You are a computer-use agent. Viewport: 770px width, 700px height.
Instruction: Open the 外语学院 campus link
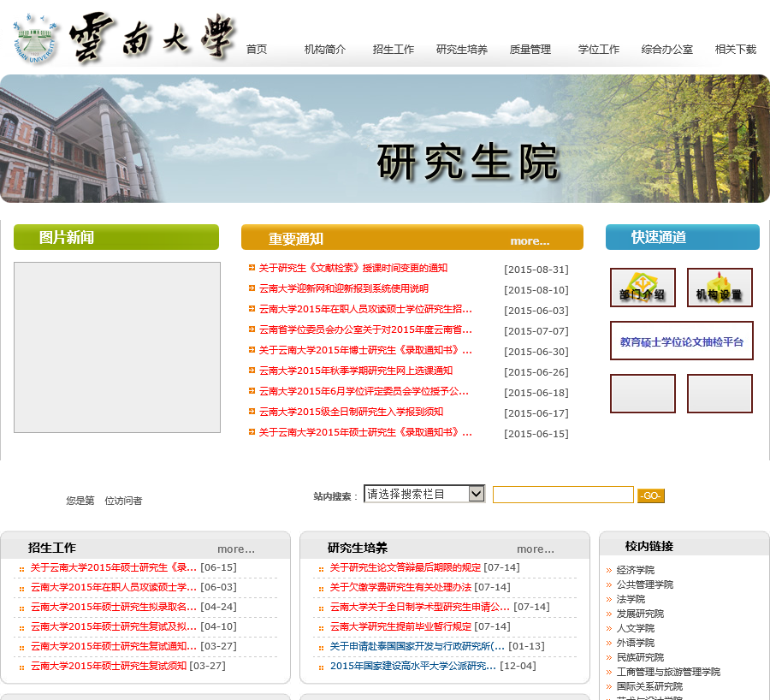tap(636, 643)
